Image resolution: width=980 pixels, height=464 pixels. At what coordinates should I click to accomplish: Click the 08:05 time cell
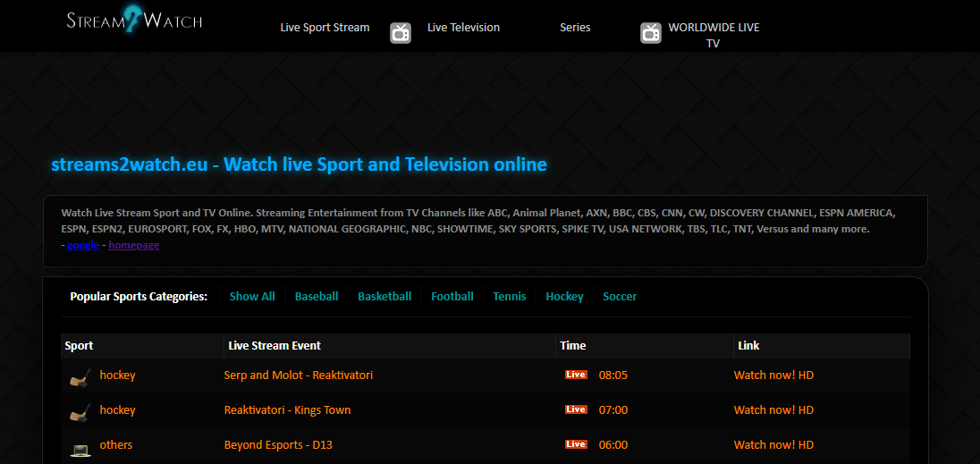[x=613, y=375]
